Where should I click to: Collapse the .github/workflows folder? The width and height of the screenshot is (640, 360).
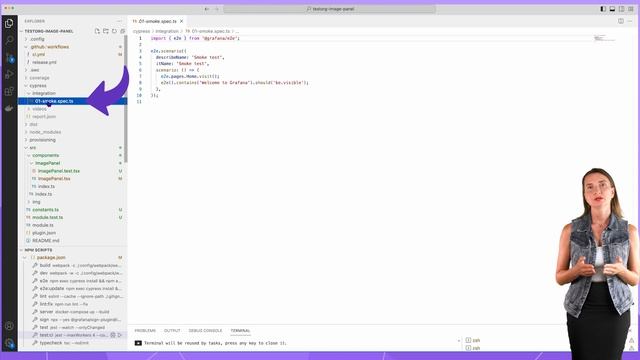pos(26,47)
